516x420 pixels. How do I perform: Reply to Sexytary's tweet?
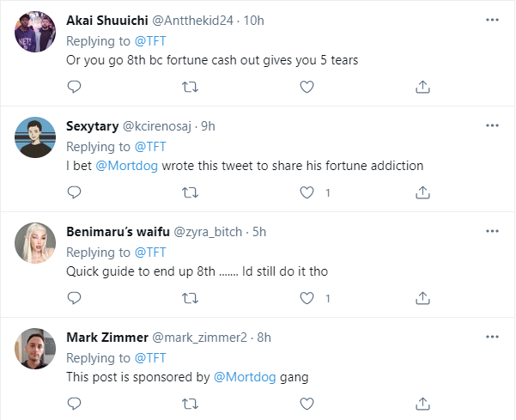pyautogui.click(x=75, y=192)
